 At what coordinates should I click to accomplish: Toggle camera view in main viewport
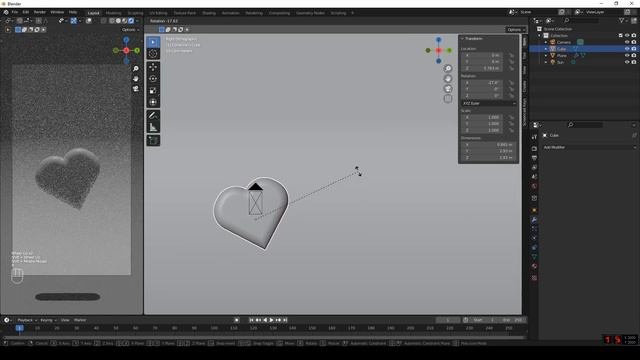[x=448, y=89]
